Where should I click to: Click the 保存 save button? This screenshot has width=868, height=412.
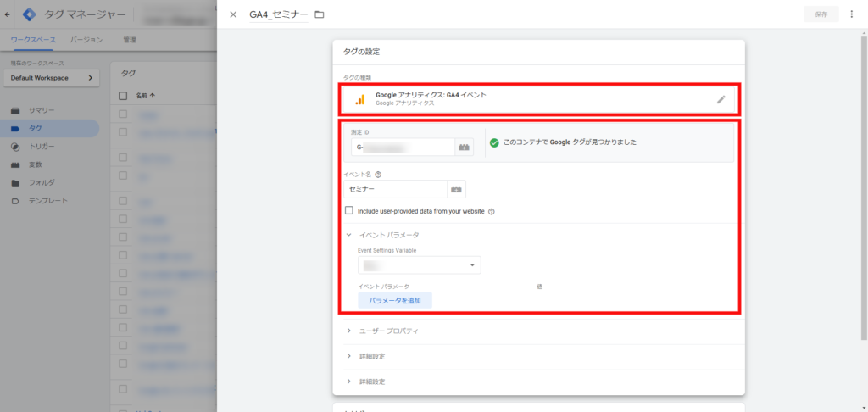click(x=821, y=14)
